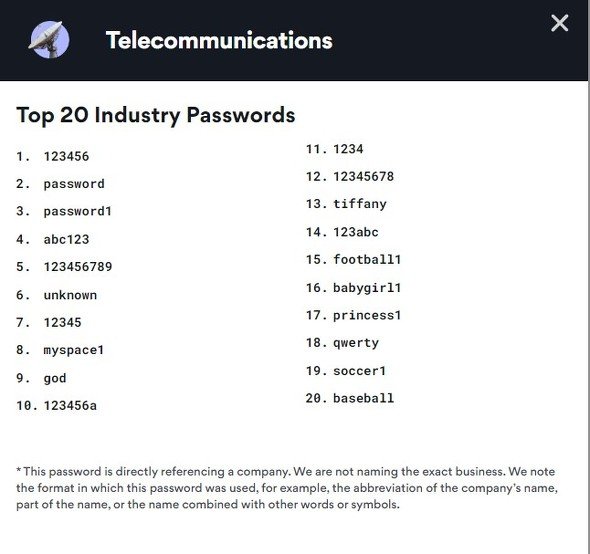Click the football1 entry
590x554 pixels.
[367, 259]
